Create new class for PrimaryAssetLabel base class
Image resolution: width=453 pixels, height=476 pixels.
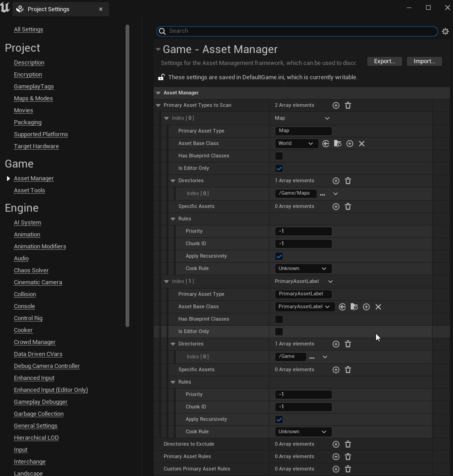click(x=366, y=307)
